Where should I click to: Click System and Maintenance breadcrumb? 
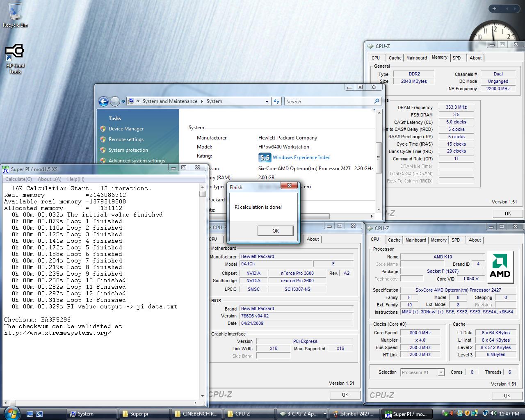[x=170, y=101]
